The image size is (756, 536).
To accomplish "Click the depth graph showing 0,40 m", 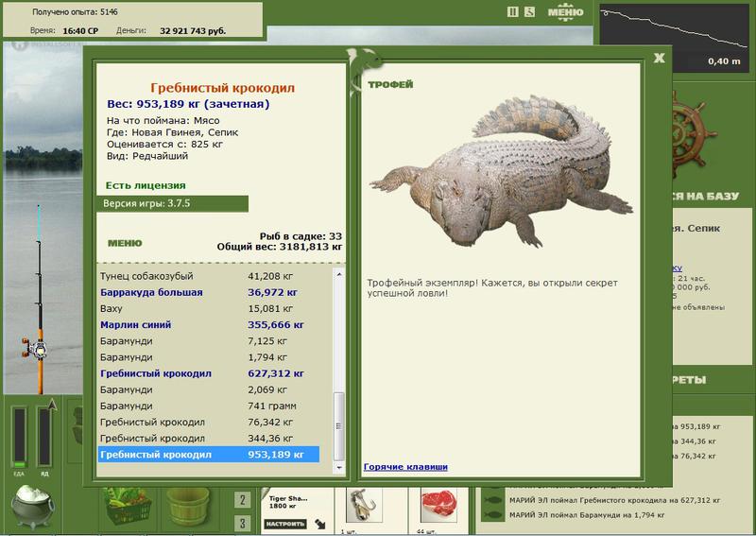I will tap(675, 38).
